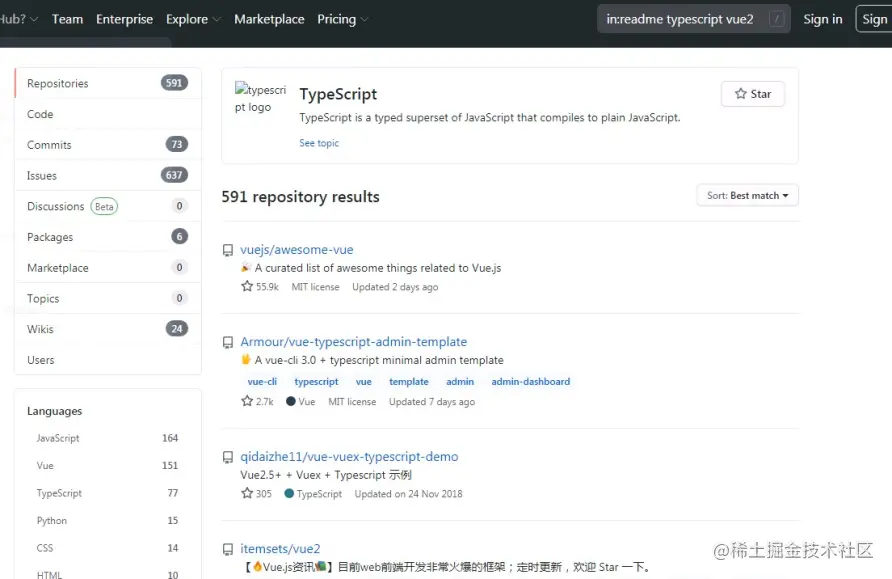Open the Sort: Best match dropdown
The image size is (892, 579).
pos(747,196)
